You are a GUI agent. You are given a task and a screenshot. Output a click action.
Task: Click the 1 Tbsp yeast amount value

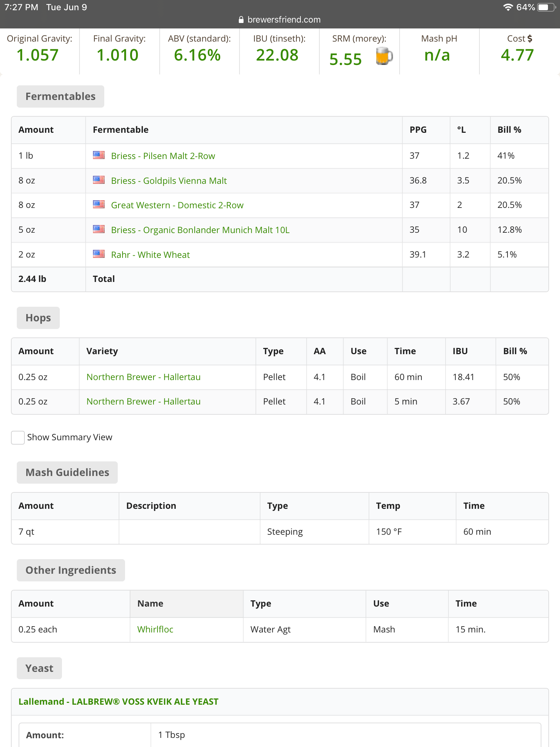[x=171, y=735]
